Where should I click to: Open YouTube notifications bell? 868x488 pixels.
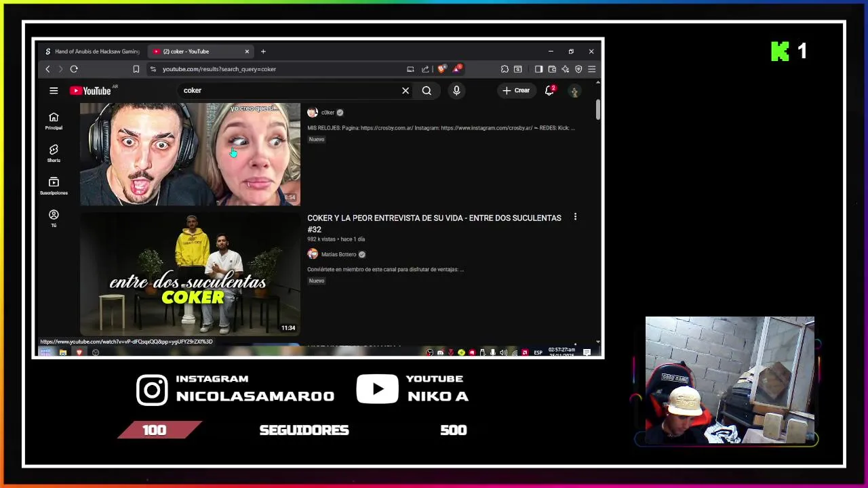(549, 91)
